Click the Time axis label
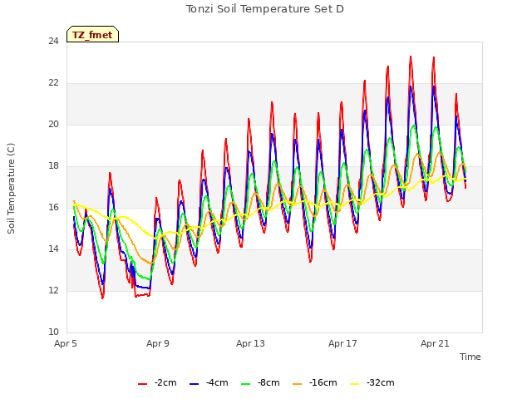 470,357
